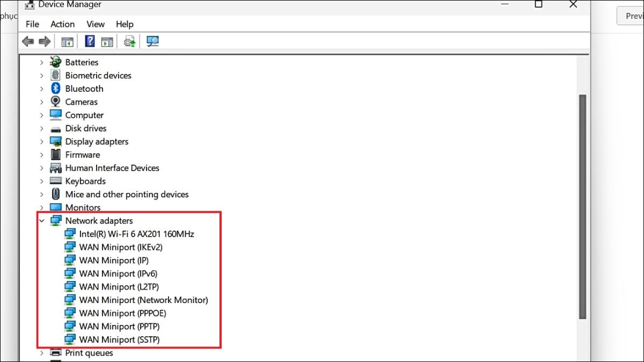Toggle the Show/Hide Action Pane toolbar icon
The height and width of the screenshot is (362, 644).
[x=107, y=41]
